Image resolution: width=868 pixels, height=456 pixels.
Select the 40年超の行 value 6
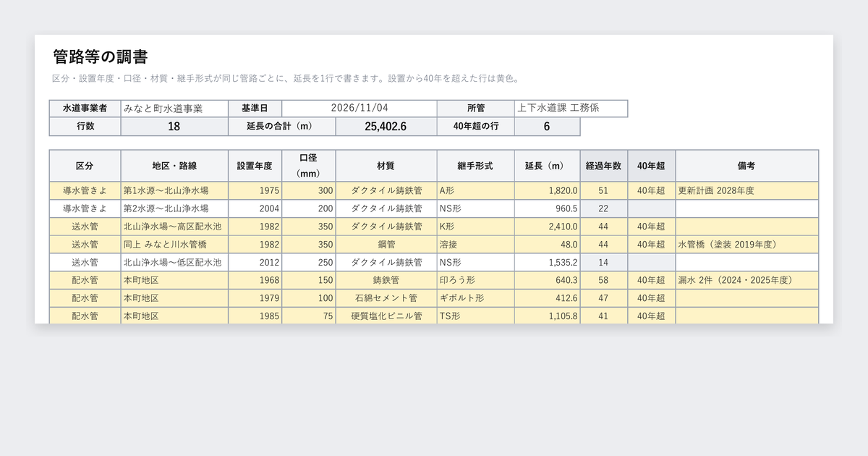tap(548, 127)
